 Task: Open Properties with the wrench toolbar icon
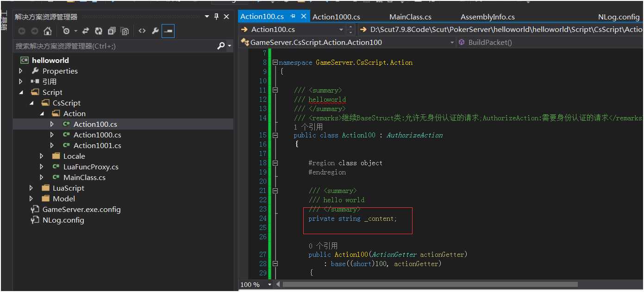(x=155, y=31)
